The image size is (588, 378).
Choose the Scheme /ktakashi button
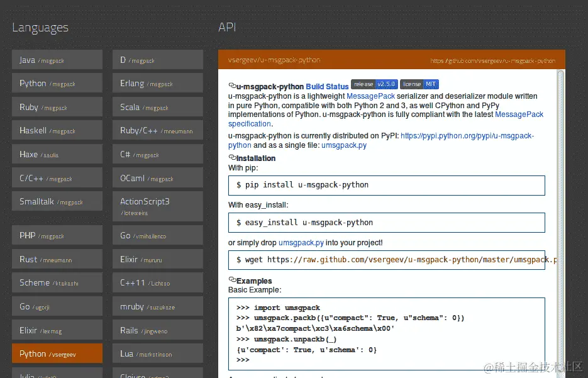point(57,282)
